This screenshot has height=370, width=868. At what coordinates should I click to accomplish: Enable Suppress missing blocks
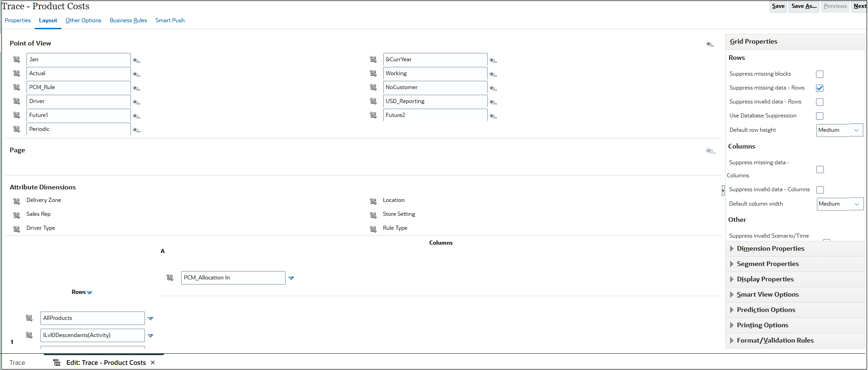(820, 74)
